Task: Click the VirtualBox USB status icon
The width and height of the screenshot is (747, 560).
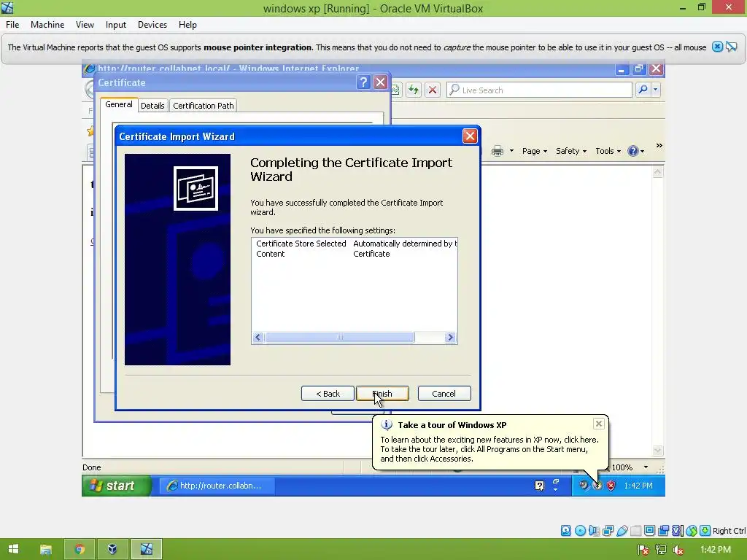Action: tap(622, 531)
